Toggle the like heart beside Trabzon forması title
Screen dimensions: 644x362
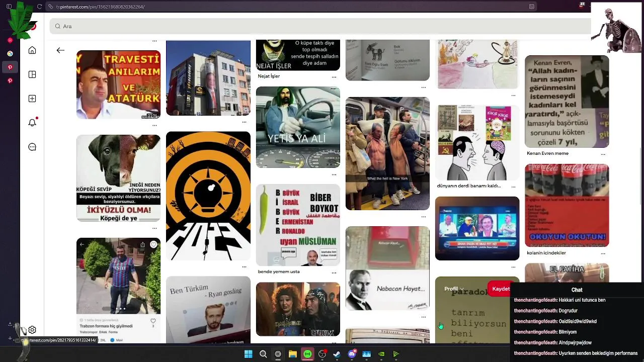tap(153, 321)
